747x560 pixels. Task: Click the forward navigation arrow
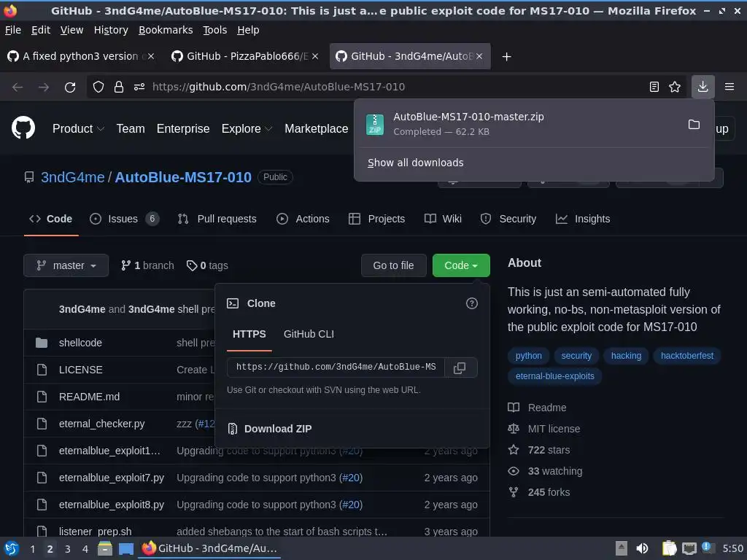44,87
